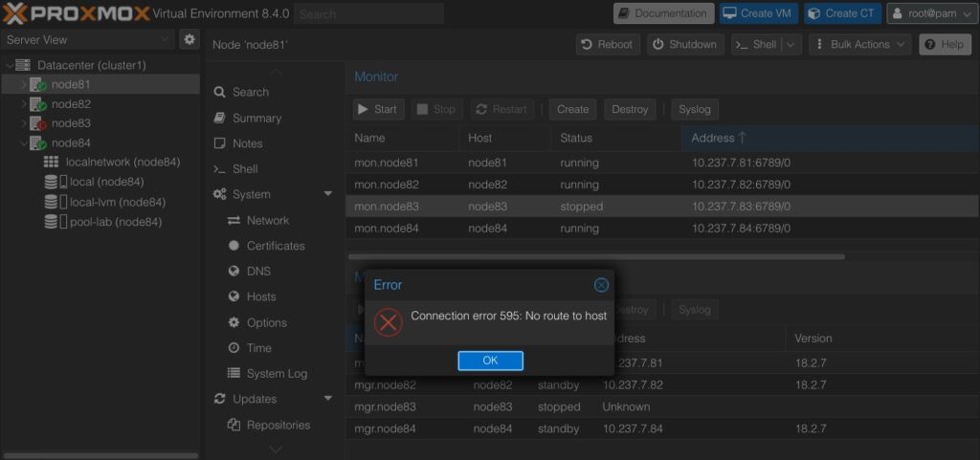This screenshot has height=460, width=980.
Task: Collapse the Updates menu section
Action: 327,398
